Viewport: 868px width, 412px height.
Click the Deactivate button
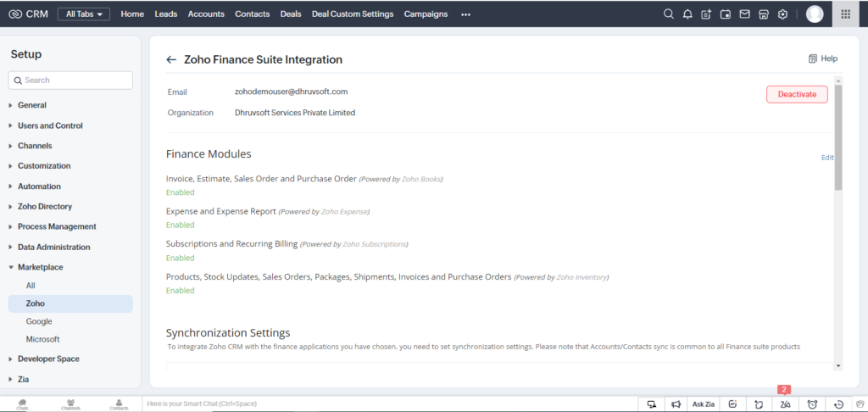[x=797, y=94]
